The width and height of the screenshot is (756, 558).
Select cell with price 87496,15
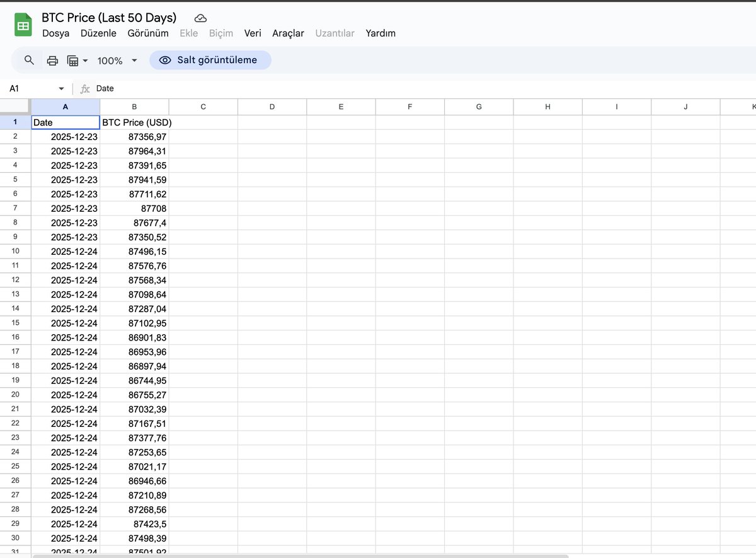[x=134, y=252]
